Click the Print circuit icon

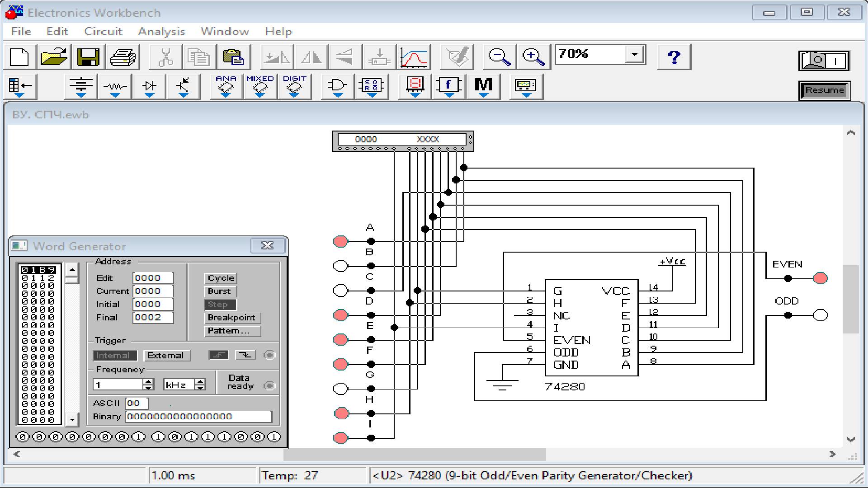[x=123, y=57]
